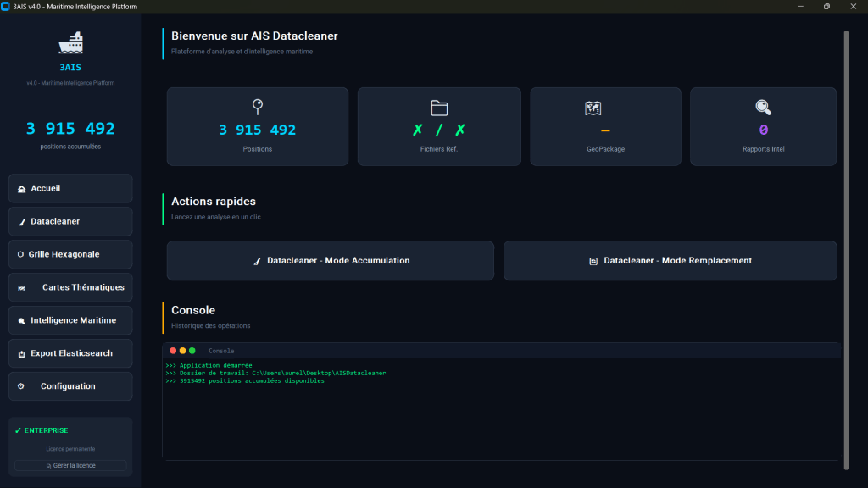Click the gear icon beside Configuration

pos(21,386)
